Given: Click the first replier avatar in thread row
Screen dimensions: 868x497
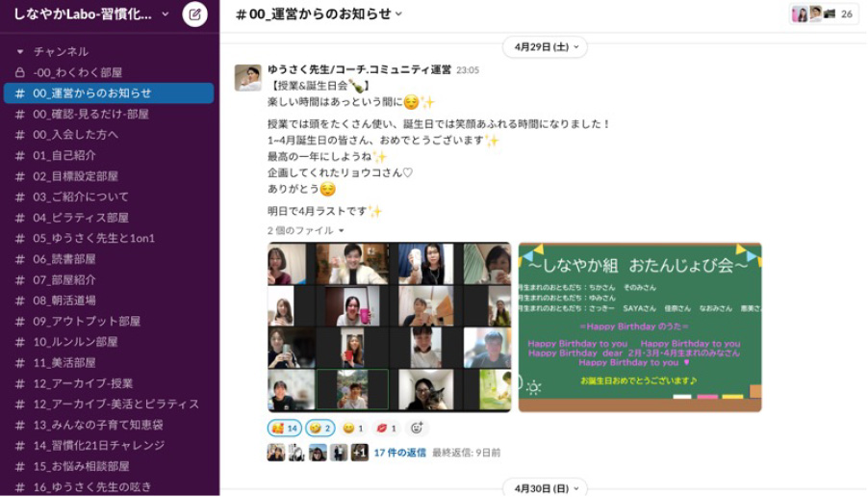Looking at the screenshot, I should point(276,453).
